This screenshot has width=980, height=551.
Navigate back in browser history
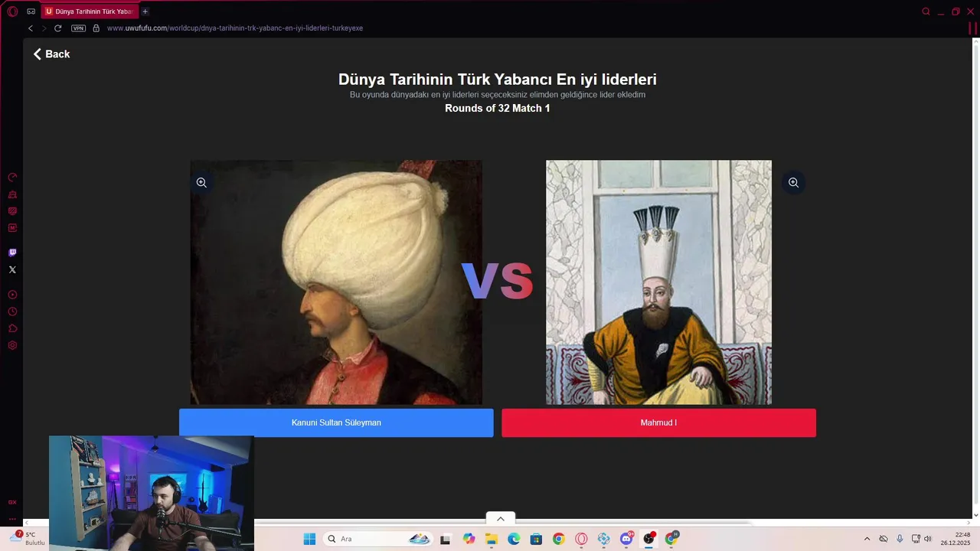tap(31, 28)
